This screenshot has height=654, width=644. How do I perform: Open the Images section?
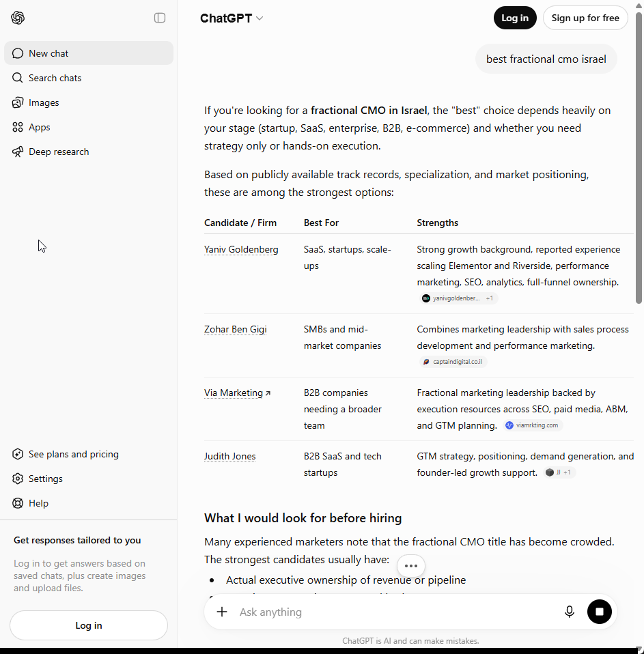tap(89, 102)
